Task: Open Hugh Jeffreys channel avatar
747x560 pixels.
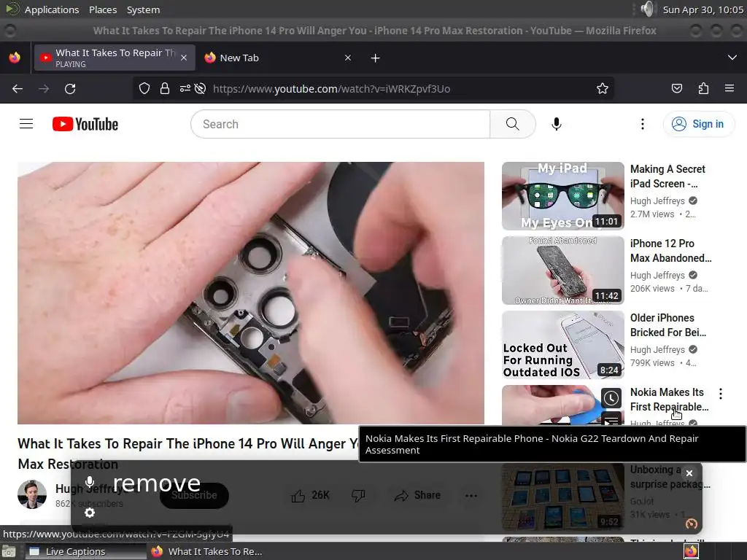Action: 32,494
